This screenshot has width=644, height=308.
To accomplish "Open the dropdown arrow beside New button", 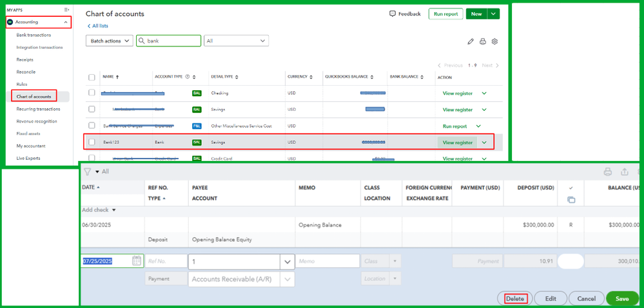I will 493,14.
